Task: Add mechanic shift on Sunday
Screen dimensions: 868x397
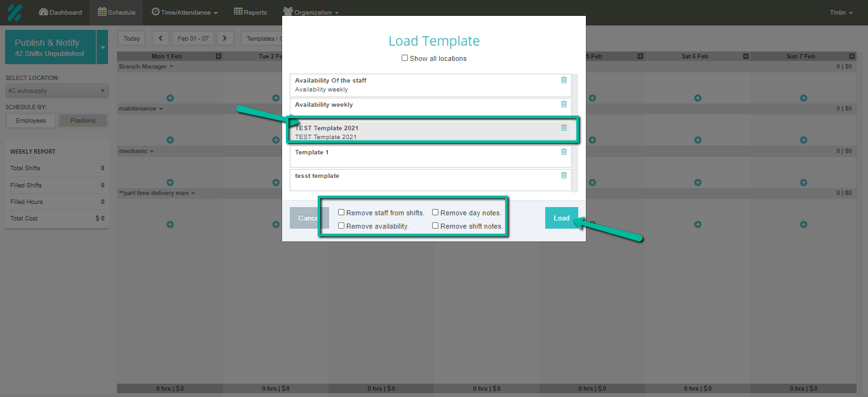Action: click(803, 182)
